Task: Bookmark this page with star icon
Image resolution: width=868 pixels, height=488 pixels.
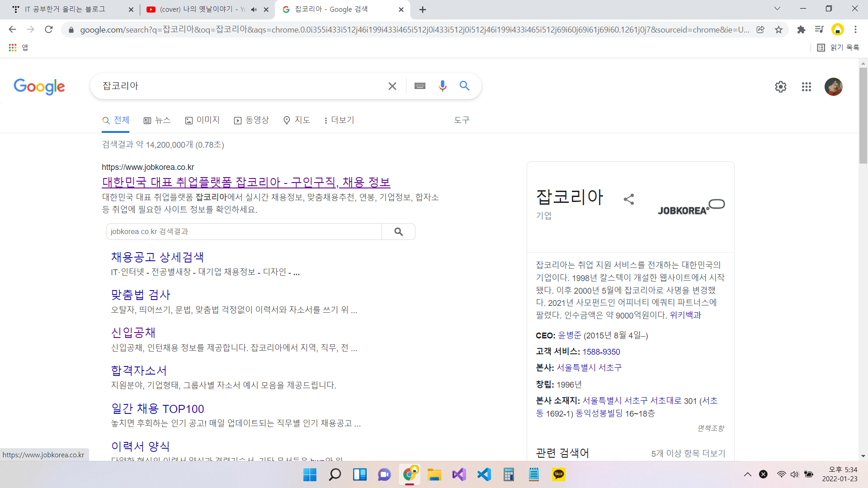Action: pos(778,30)
